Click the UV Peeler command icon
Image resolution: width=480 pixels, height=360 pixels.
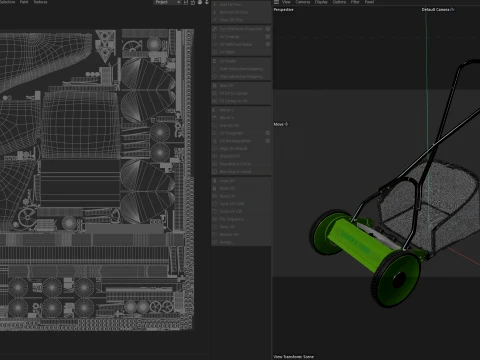point(215,61)
